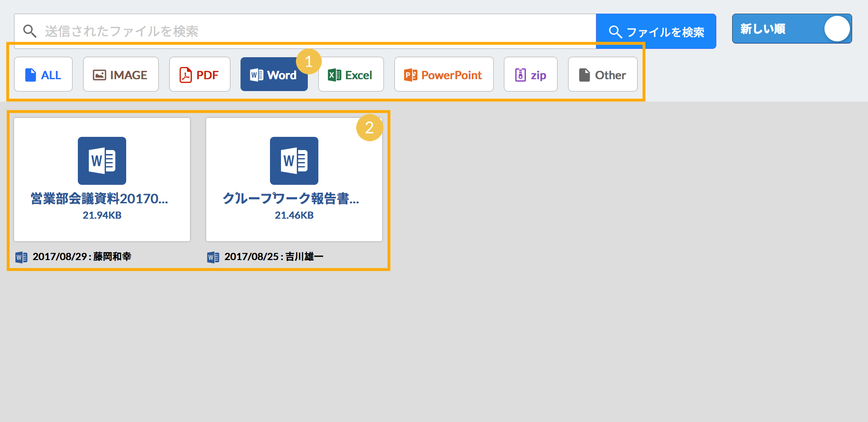
Task: Toggle the 新しい順 sort order switch
Action: (x=791, y=29)
